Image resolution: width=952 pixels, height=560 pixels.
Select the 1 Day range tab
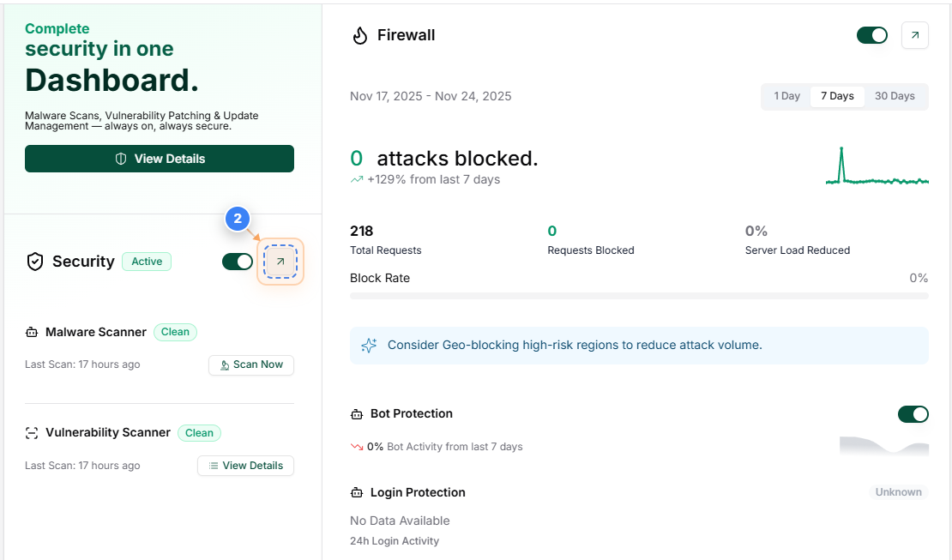coord(786,96)
